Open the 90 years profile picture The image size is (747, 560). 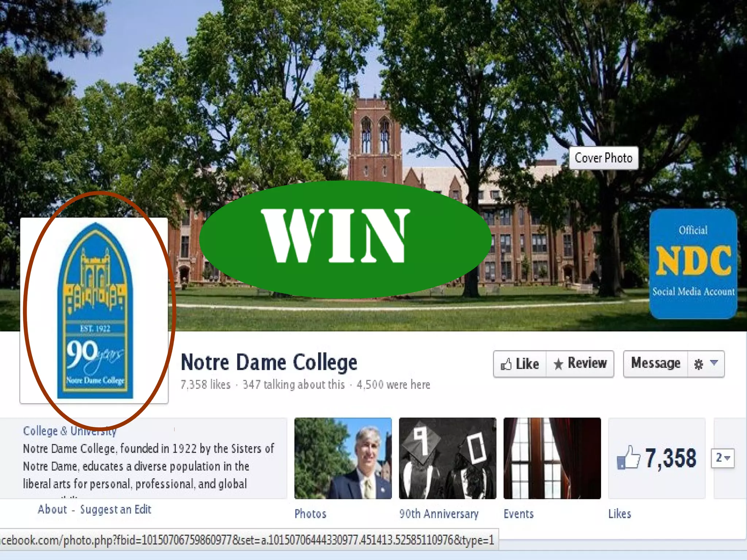pyautogui.click(x=94, y=311)
